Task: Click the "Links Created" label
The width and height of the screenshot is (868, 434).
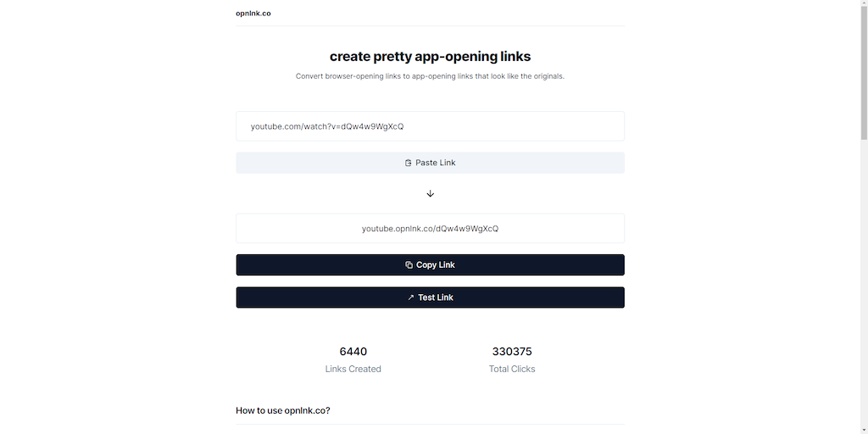Action: pos(353,370)
